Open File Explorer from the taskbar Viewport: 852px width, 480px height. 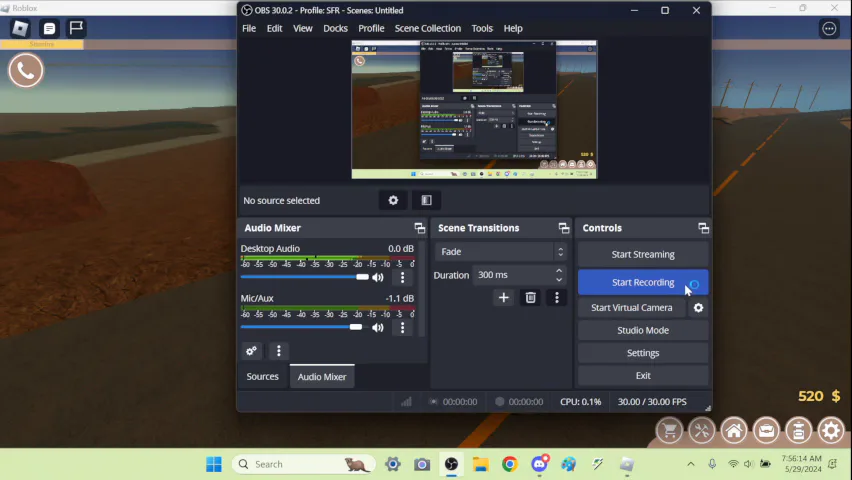click(x=480, y=464)
